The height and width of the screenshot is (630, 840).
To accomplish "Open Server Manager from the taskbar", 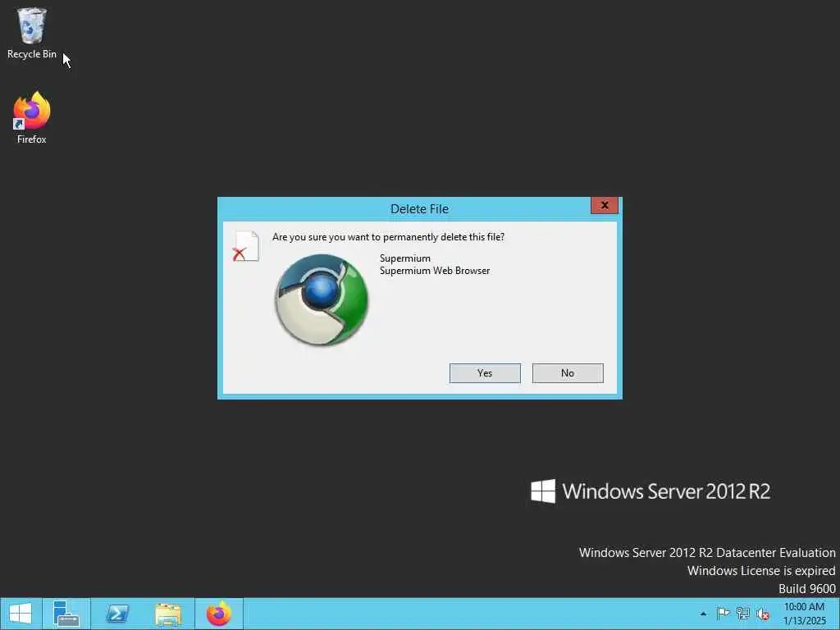I will click(66, 614).
